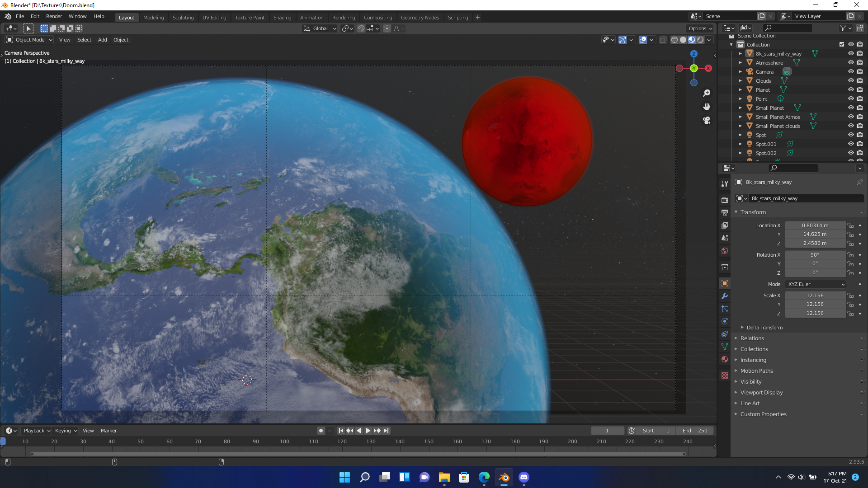
Task: Click the Options button in the viewport header
Action: pyautogui.click(x=699, y=28)
